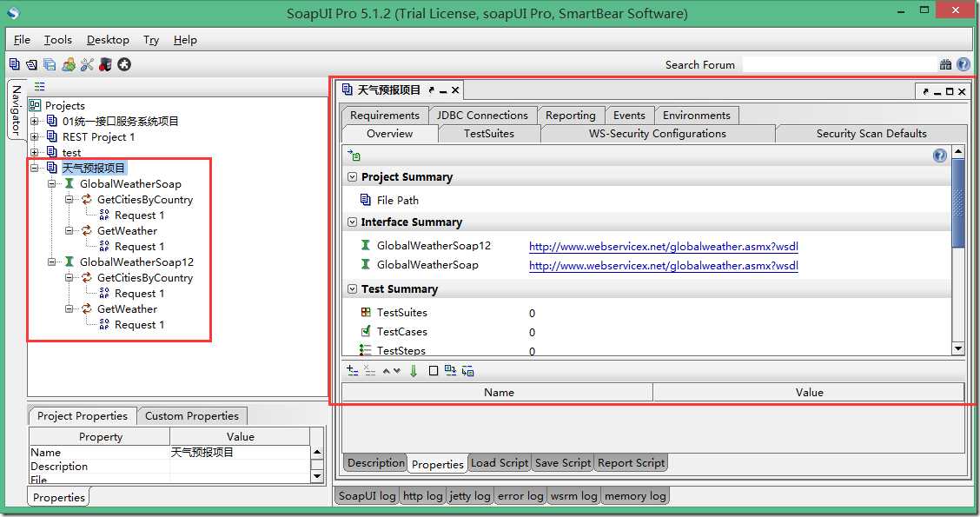
Task: Show the http log tab
Action: tap(422, 496)
